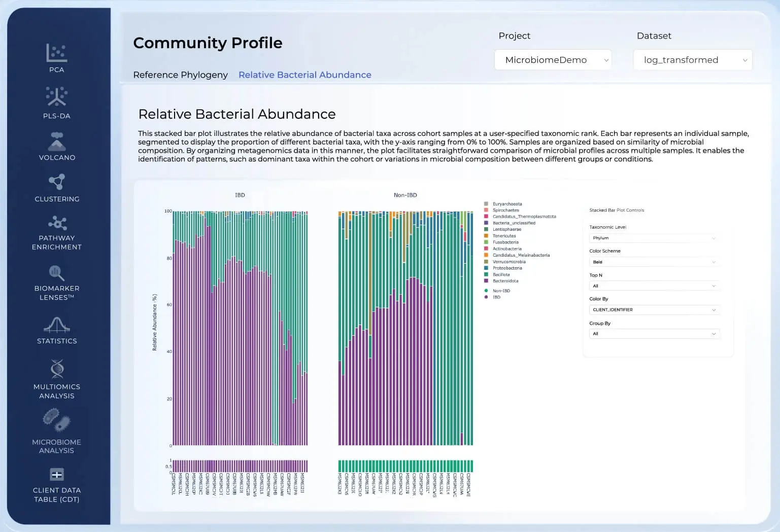The height and width of the screenshot is (532, 780).
Task: Open the Client Data Table icon
Action: pos(57,475)
